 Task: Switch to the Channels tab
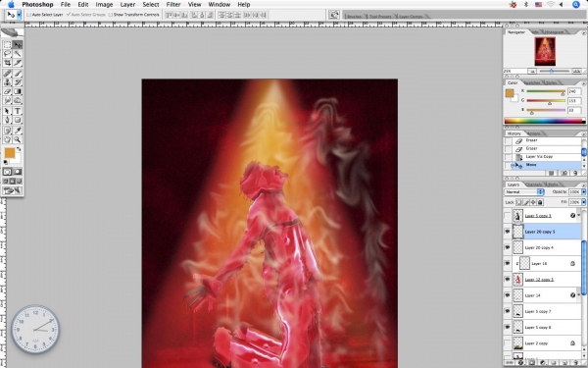click(534, 184)
